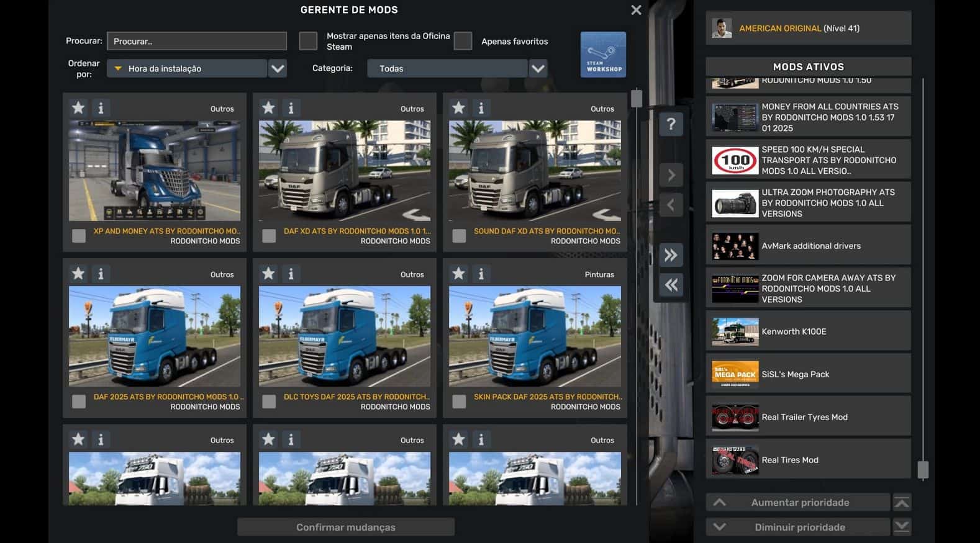Open info for SKIN PACK DAF 2025 mod

pyautogui.click(x=481, y=274)
